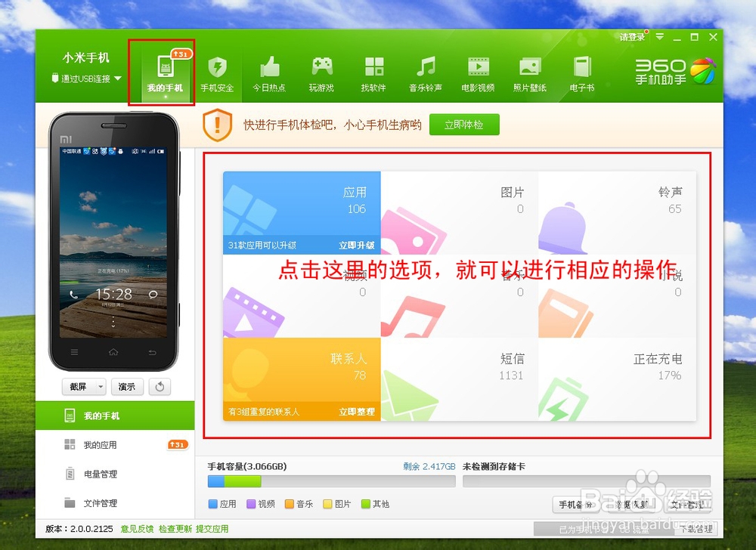756x550 pixels.
Task: Open title bar main menu arrow
Action: tap(659, 37)
